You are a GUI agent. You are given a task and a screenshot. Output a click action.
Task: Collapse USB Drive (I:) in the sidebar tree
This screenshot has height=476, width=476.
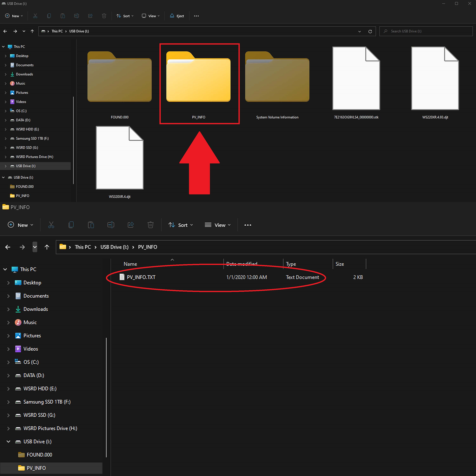click(x=3, y=177)
